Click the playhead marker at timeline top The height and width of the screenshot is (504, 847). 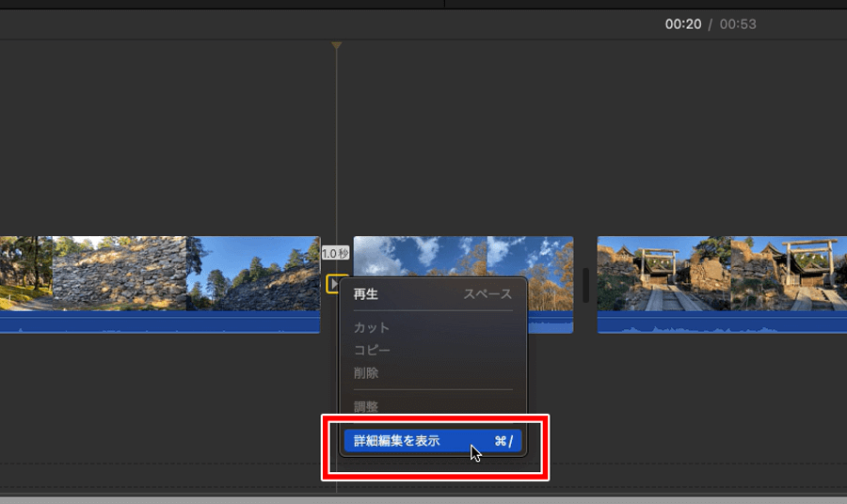pyautogui.click(x=336, y=45)
